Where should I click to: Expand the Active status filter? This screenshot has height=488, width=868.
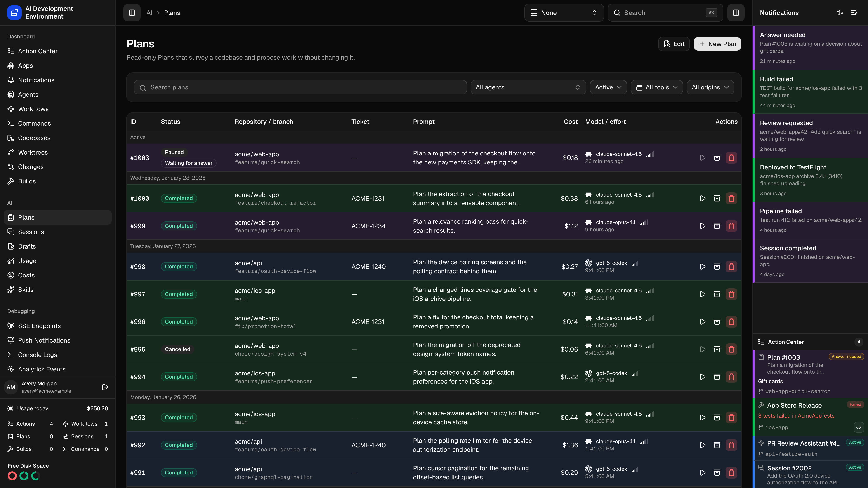pos(608,87)
